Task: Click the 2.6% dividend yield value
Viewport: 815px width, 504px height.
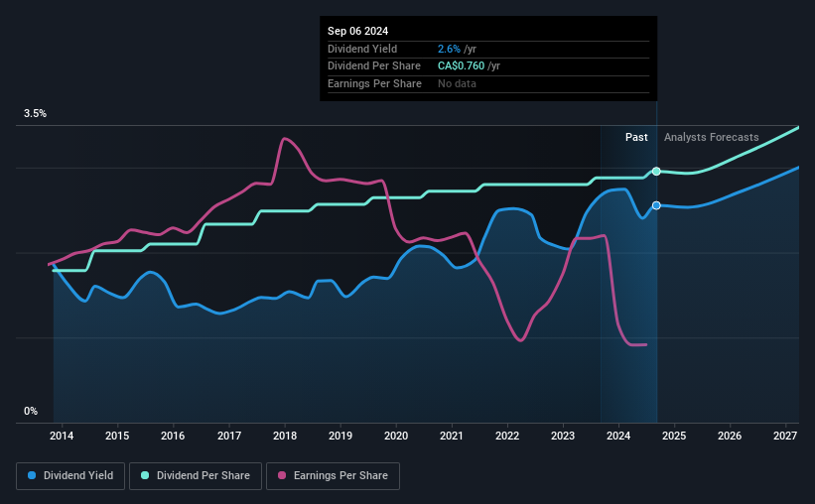Action: click(449, 49)
